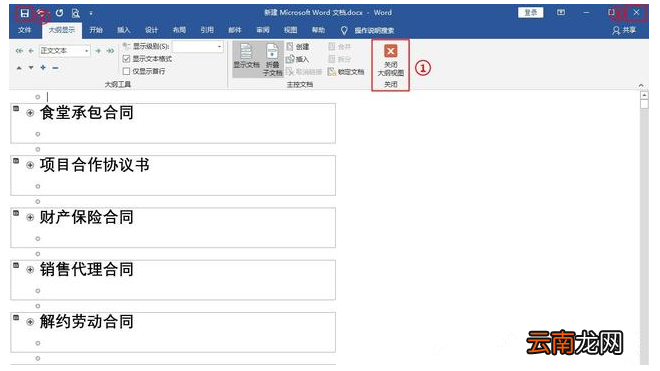Switch to the 邮件 tab
The height and width of the screenshot is (371, 660).
[x=235, y=30]
